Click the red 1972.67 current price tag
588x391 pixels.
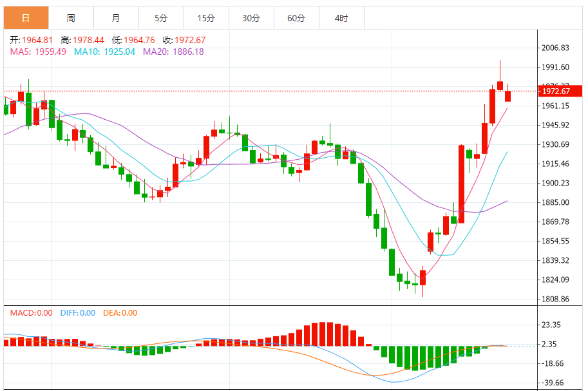560,91
